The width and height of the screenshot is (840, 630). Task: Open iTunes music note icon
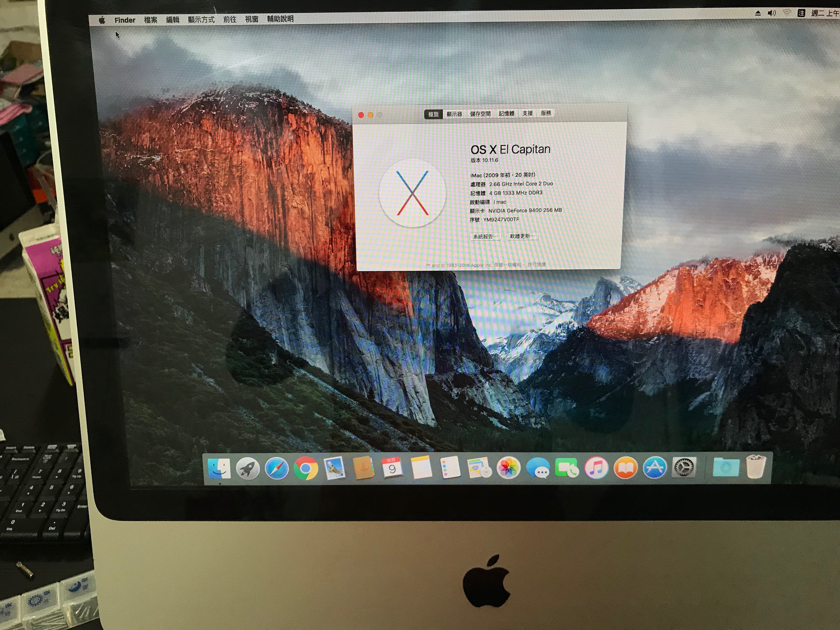596,467
